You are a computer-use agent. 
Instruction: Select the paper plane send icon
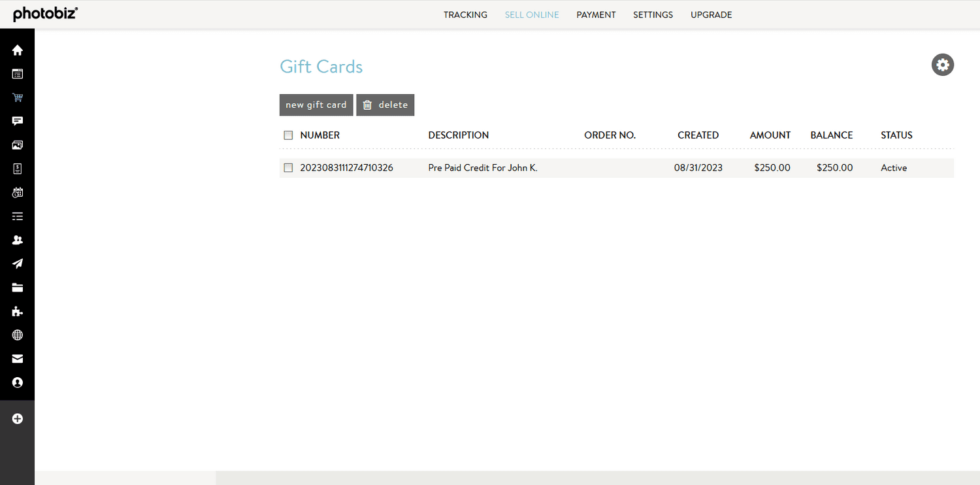point(18,263)
